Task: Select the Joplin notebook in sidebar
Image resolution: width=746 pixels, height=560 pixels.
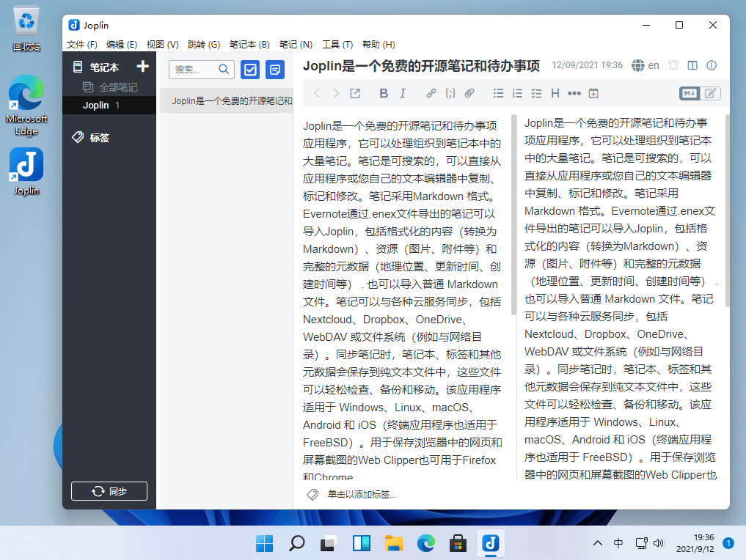Action: 109,105
